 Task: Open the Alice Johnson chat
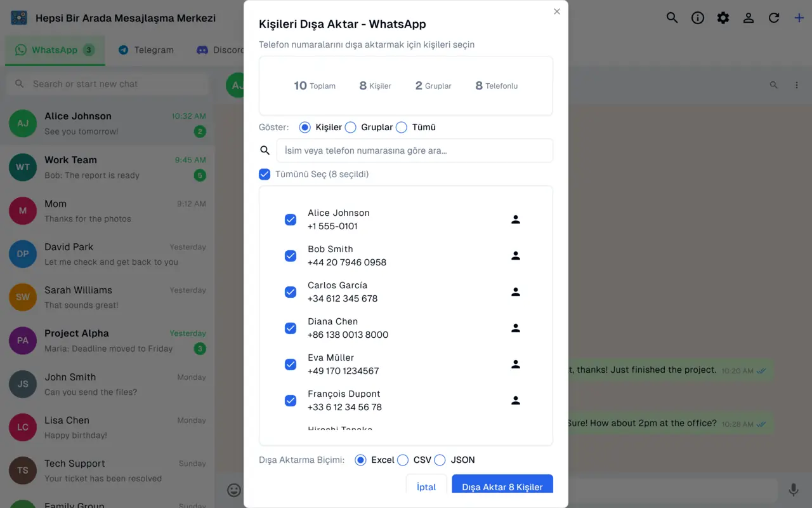107,123
